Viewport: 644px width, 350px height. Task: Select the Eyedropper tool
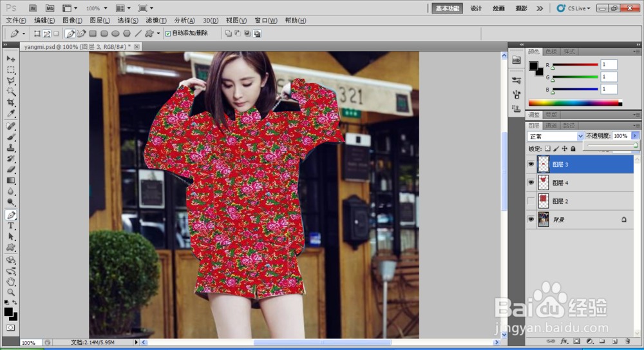click(x=11, y=113)
